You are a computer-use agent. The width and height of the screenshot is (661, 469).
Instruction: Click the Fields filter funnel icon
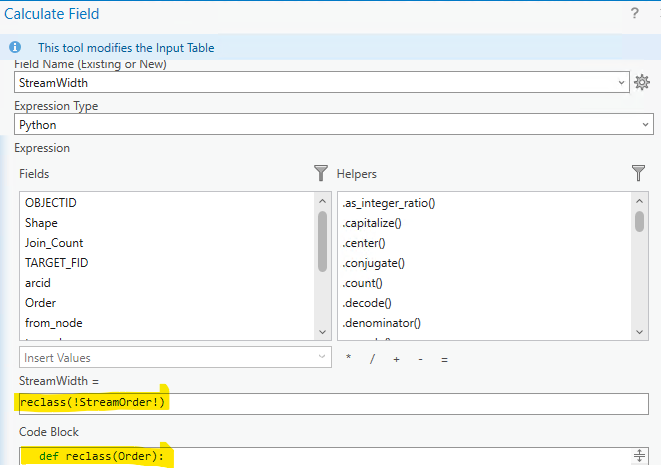click(x=321, y=173)
